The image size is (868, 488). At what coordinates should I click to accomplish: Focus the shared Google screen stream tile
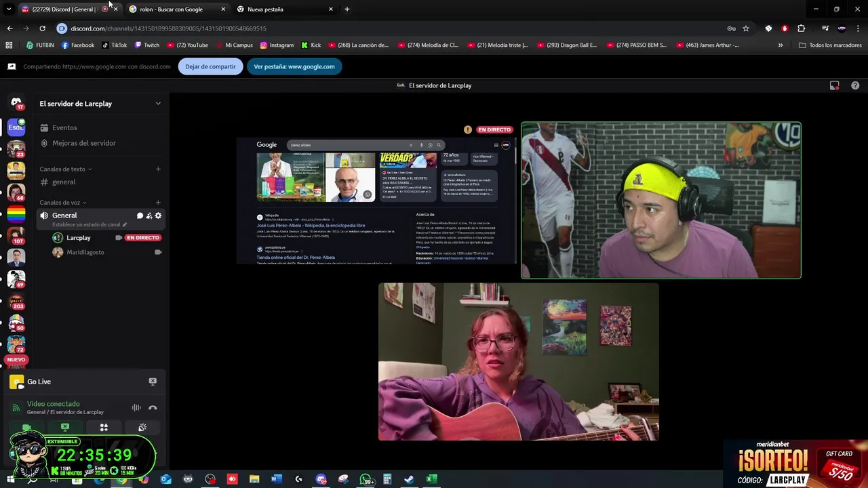(x=376, y=201)
